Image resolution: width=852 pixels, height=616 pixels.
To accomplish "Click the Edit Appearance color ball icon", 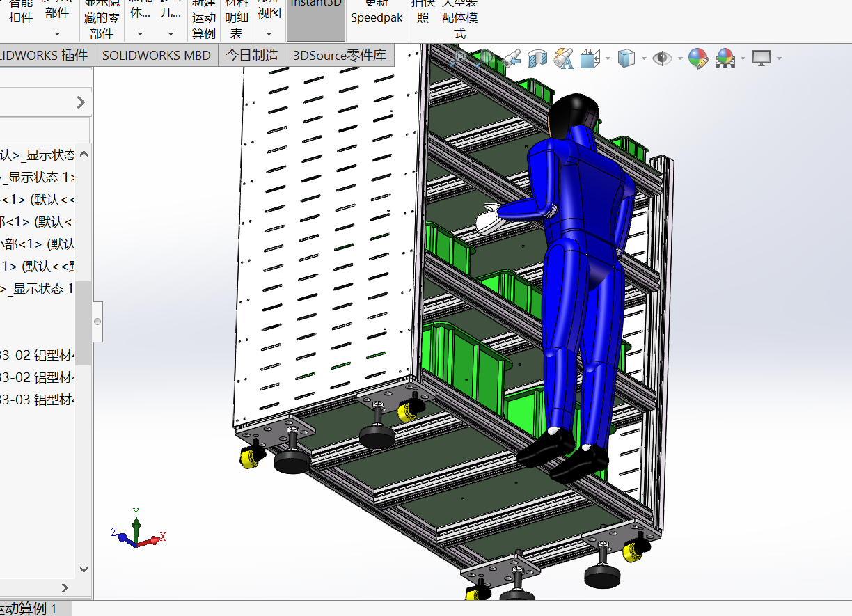I will pyautogui.click(x=698, y=58).
